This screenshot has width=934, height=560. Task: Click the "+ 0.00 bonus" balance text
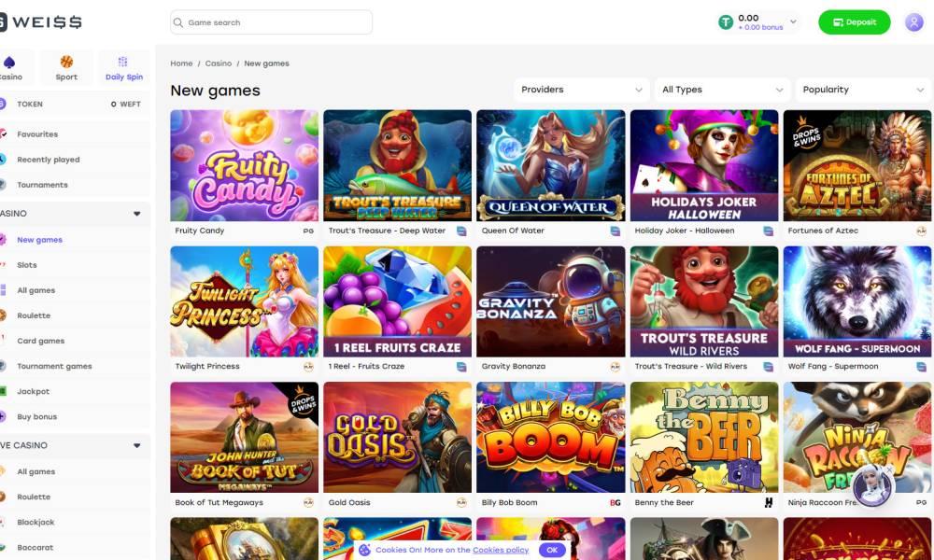pyautogui.click(x=760, y=27)
